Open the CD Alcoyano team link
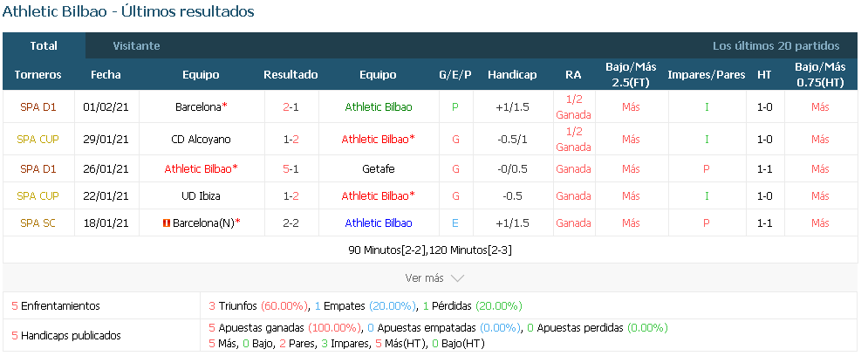 point(201,140)
